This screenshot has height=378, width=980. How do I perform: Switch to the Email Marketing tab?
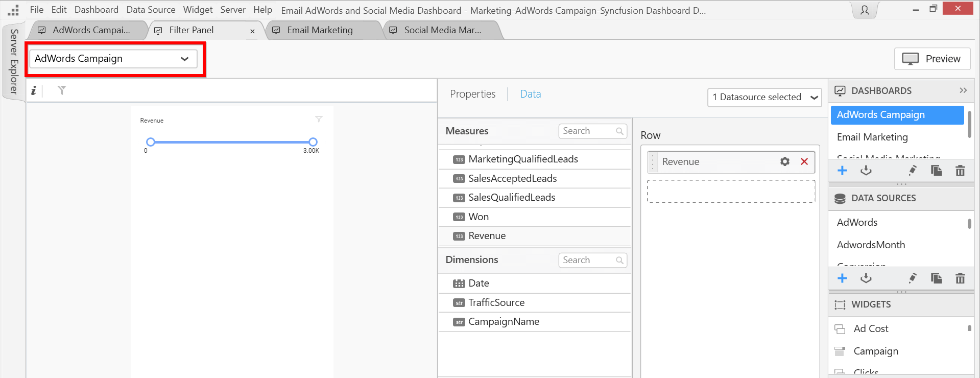[320, 30]
